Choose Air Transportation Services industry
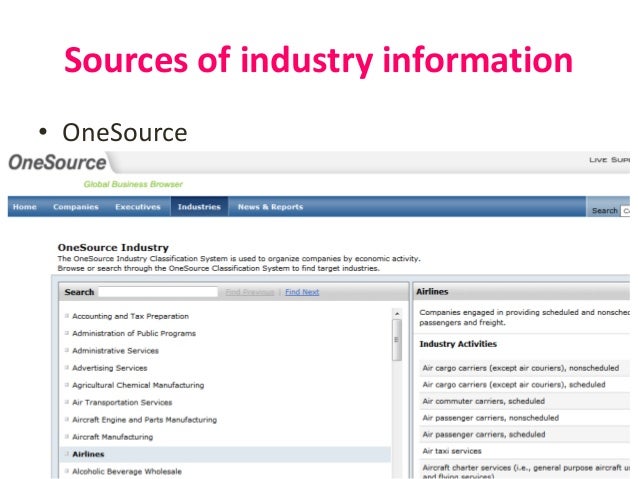 coord(122,402)
